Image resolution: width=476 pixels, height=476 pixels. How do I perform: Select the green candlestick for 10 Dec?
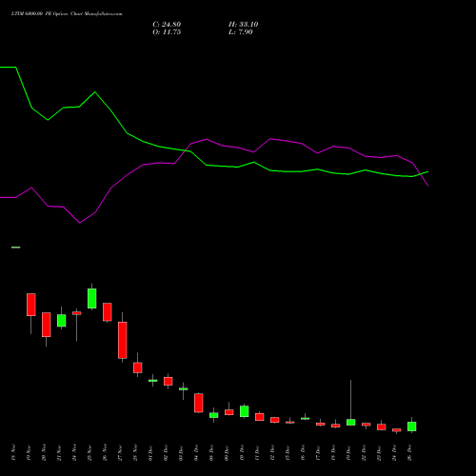[x=245, y=411]
